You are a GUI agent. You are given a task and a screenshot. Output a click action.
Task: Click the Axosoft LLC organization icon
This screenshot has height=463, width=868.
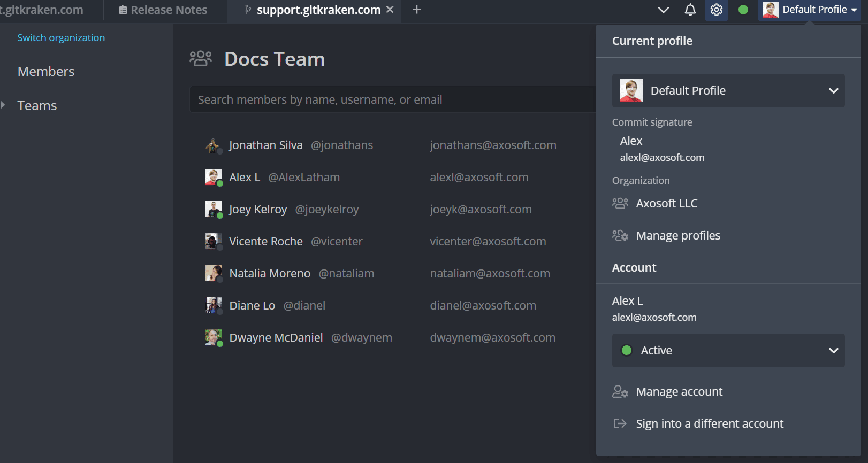620,203
